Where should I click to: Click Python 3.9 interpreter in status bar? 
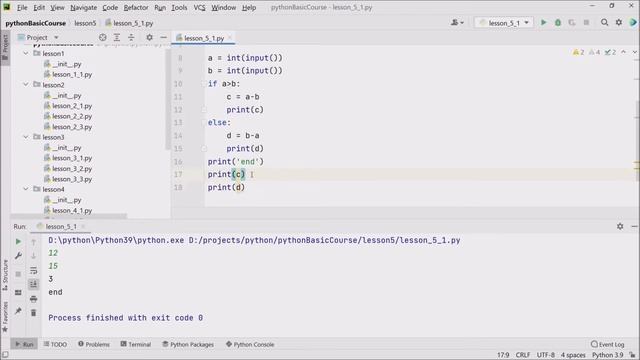(607, 355)
